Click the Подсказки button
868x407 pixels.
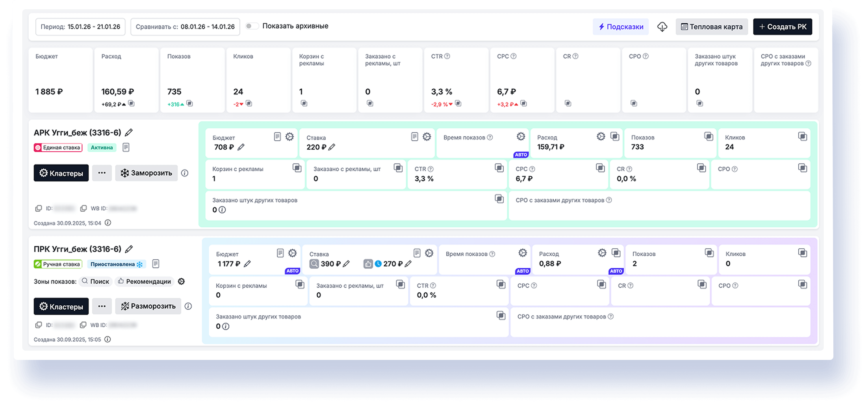[x=621, y=27]
